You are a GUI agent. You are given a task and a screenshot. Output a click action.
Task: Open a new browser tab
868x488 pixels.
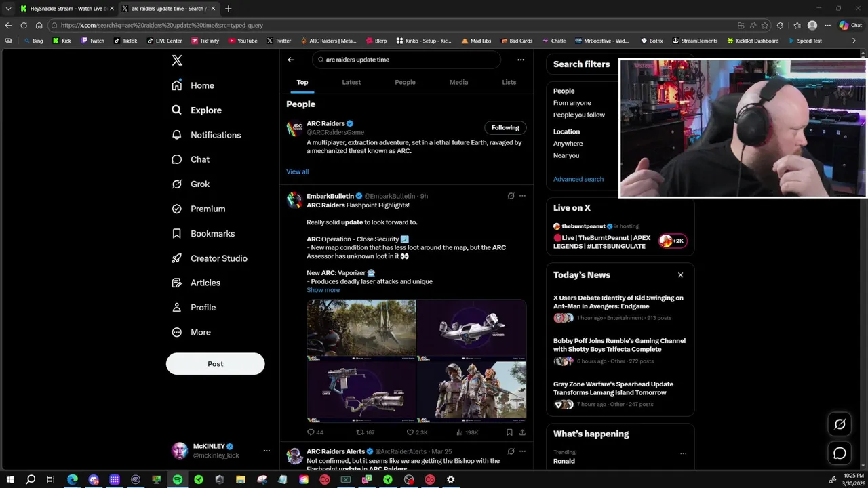228,9
